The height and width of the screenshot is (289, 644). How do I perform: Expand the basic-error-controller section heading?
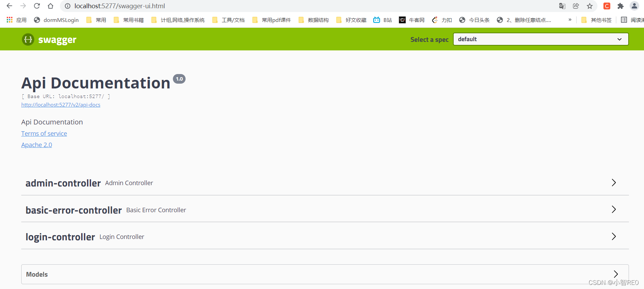tap(74, 210)
